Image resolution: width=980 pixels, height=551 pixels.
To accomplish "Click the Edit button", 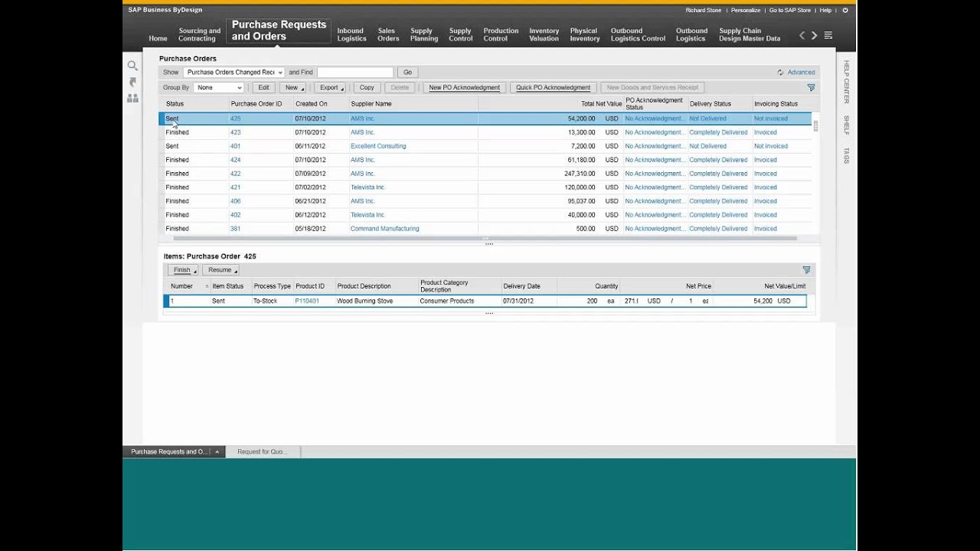I will 263,88.
